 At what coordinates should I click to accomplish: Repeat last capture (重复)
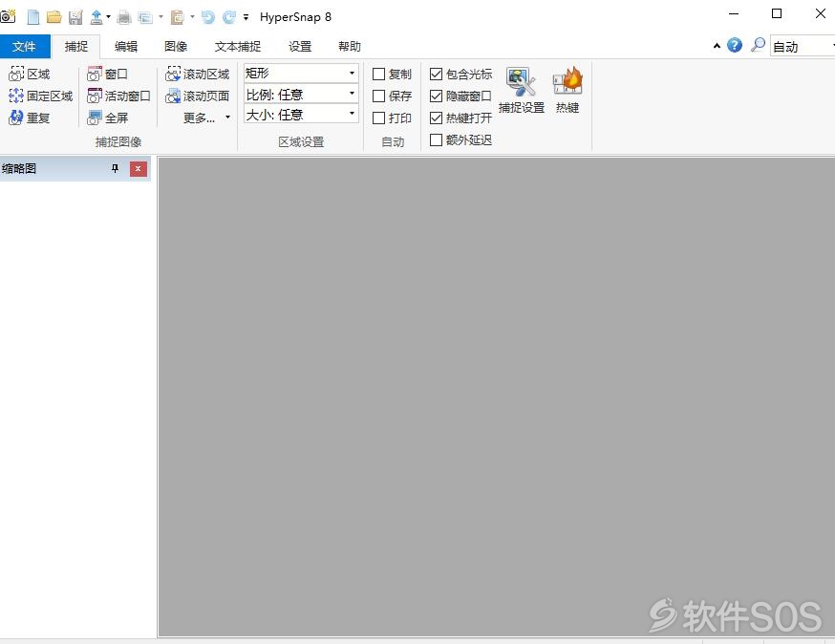(30, 118)
